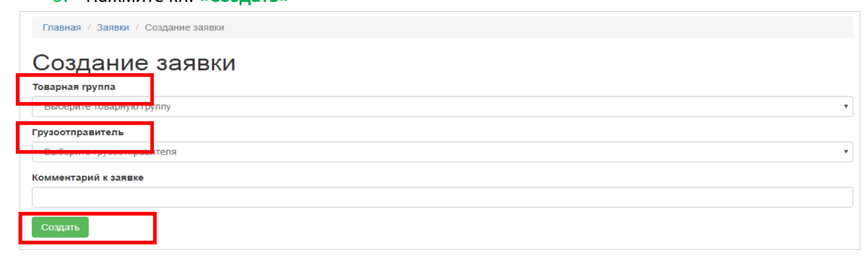868x257 pixels.
Task: Click the Создание заявки breadcrumb item
Action: pos(184,27)
